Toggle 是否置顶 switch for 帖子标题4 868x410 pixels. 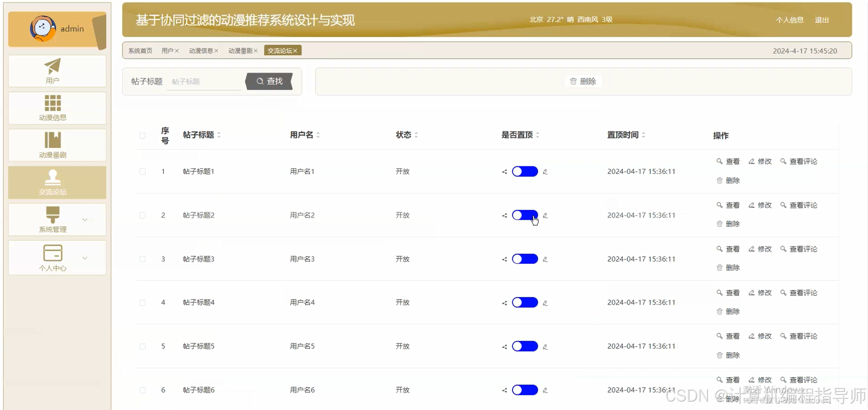[525, 302]
